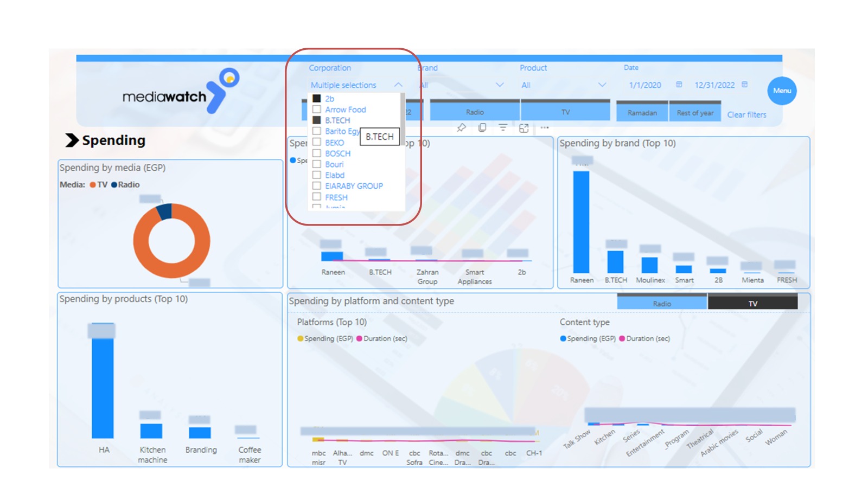This screenshot has width=868, height=488.
Task: Check the Bouri corporation checkbox
Action: (317, 164)
